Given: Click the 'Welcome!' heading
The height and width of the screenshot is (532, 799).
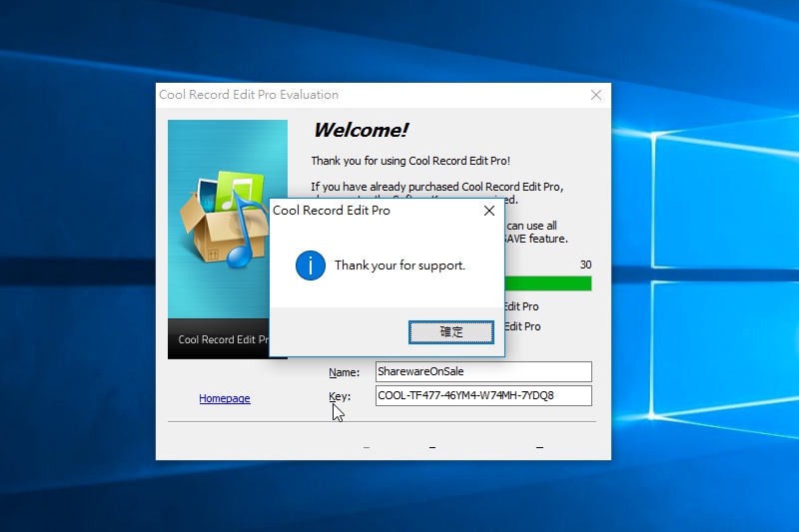Looking at the screenshot, I should click(361, 131).
